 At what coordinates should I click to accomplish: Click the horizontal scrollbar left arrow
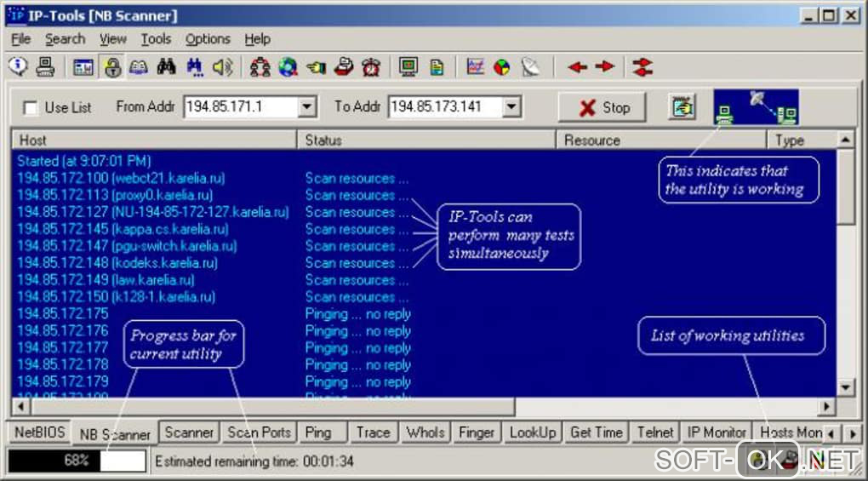click(21, 407)
